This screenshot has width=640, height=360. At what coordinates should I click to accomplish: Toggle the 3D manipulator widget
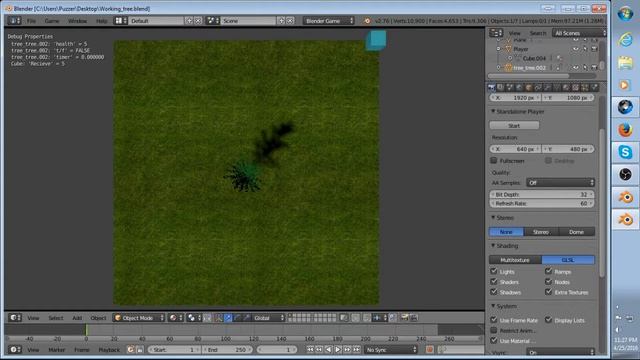(x=218, y=318)
